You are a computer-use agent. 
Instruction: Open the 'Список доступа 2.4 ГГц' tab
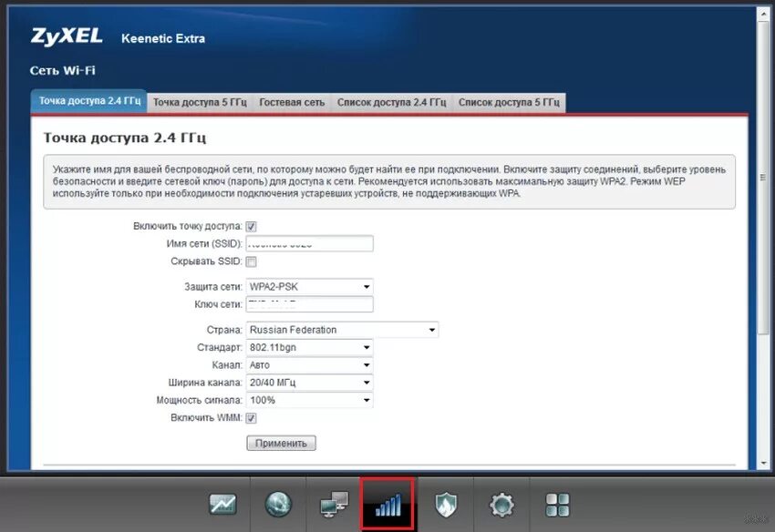tap(391, 102)
